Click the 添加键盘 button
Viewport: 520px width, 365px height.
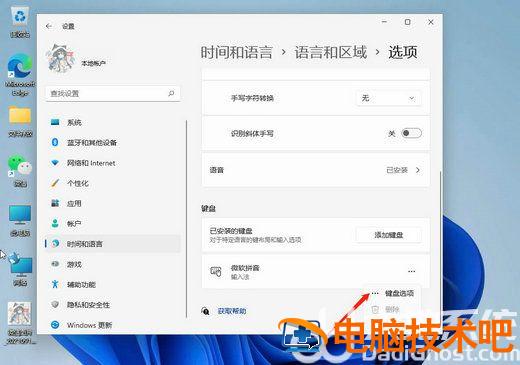[388, 235]
